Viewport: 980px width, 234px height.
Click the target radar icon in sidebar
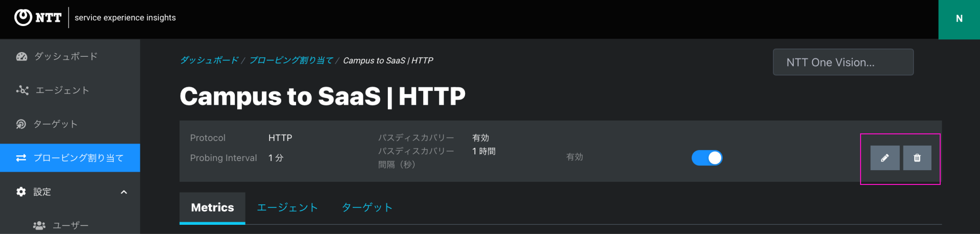[x=21, y=124]
